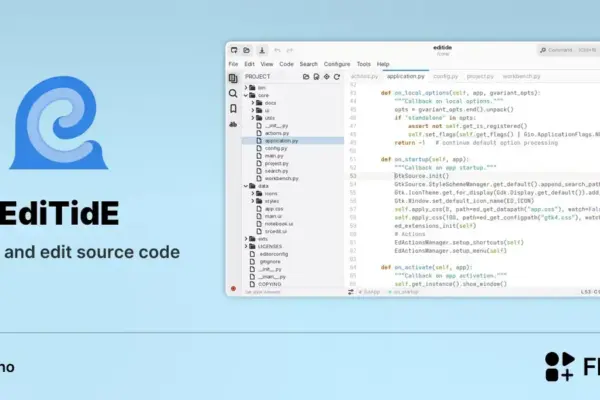Click the save document icon in header bar
The width and height of the screenshot is (600, 400).
[262, 50]
